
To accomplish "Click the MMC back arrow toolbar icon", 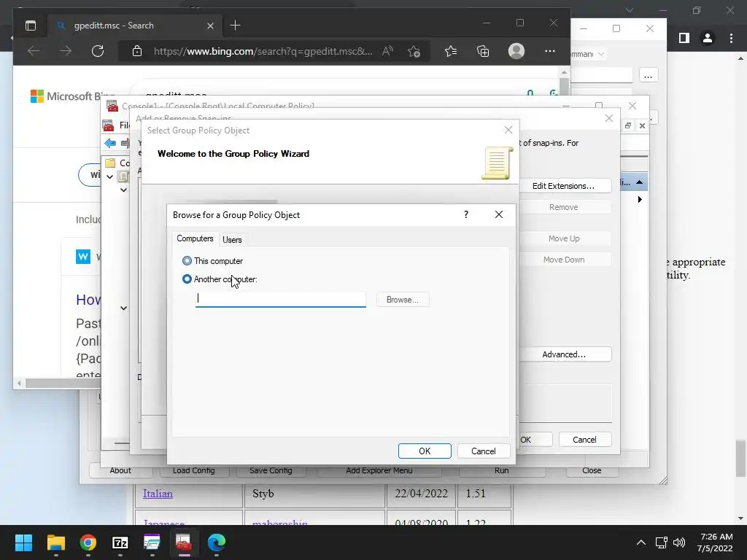I will click(110, 143).
